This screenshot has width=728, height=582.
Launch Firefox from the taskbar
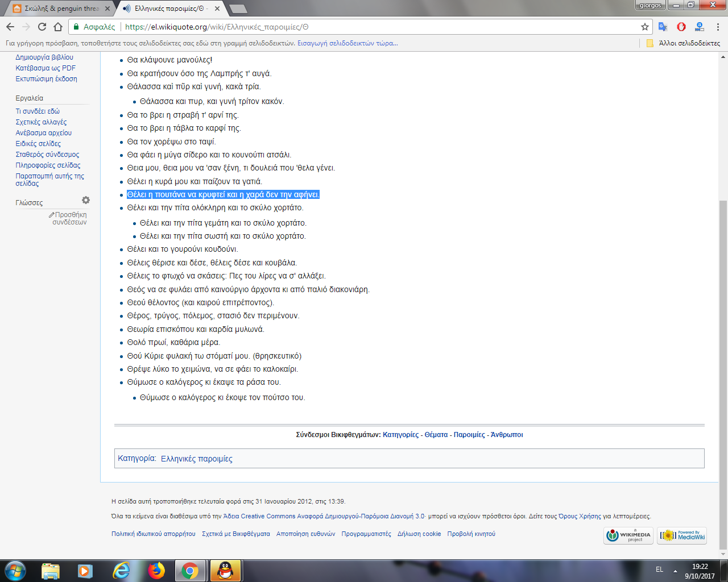pos(156,570)
